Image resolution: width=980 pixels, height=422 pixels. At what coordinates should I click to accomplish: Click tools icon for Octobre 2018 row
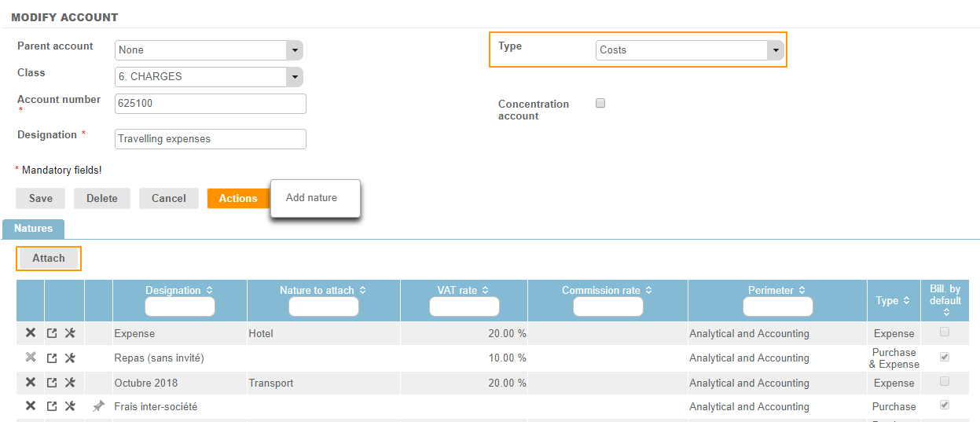(70, 383)
